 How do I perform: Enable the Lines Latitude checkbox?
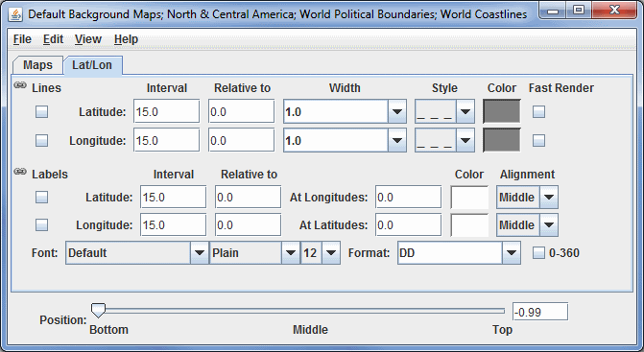coord(41,111)
